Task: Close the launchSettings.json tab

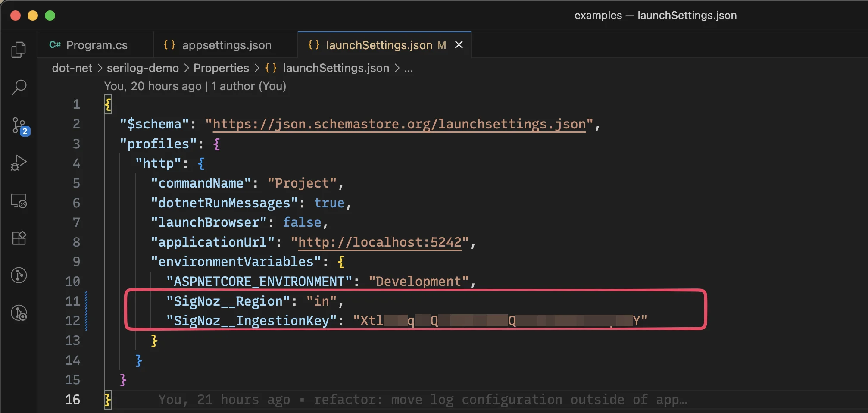Action: pos(459,45)
